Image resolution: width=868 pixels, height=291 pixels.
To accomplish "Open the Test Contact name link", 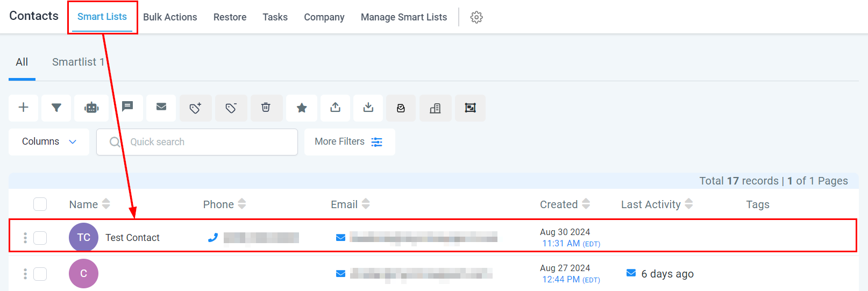I will (x=132, y=238).
